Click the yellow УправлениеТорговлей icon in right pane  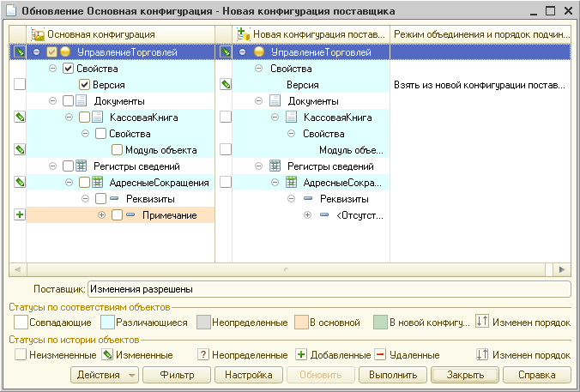pyautogui.click(x=259, y=52)
